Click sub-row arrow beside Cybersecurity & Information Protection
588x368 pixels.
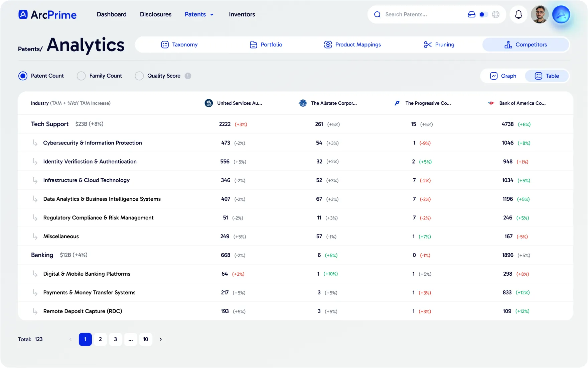pyautogui.click(x=35, y=143)
